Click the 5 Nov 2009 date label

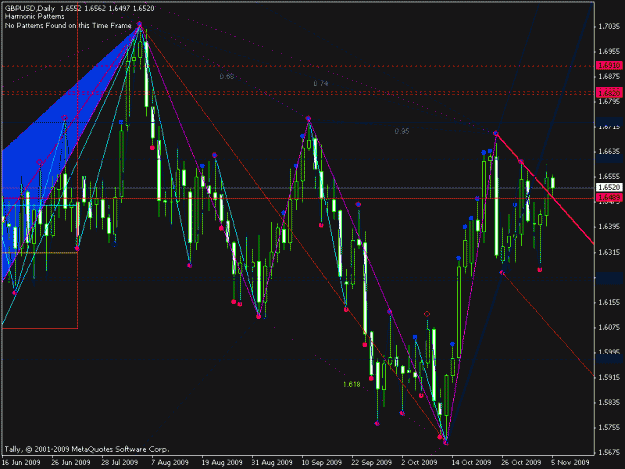[x=570, y=463]
